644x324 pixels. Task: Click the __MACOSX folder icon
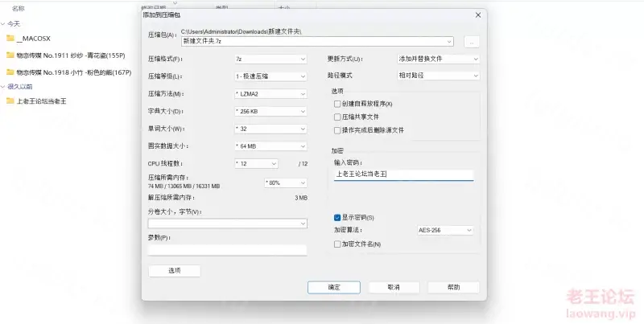[10, 39]
